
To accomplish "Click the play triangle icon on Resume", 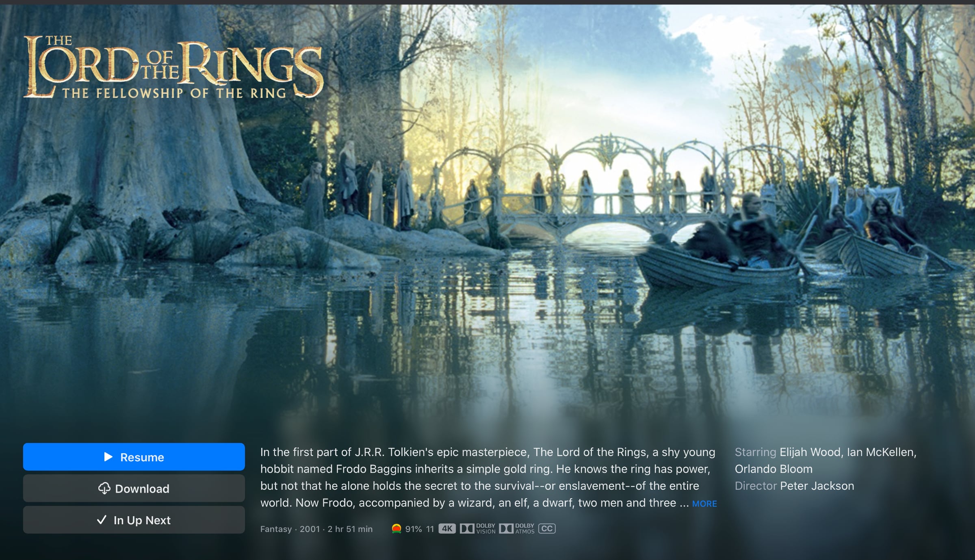I will click(108, 457).
